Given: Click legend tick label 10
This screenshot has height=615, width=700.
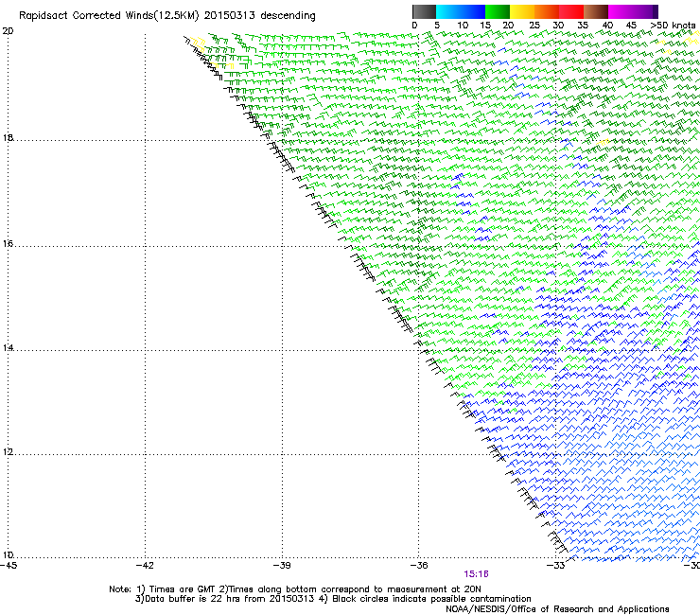Looking at the screenshot, I should (x=463, y=26).
